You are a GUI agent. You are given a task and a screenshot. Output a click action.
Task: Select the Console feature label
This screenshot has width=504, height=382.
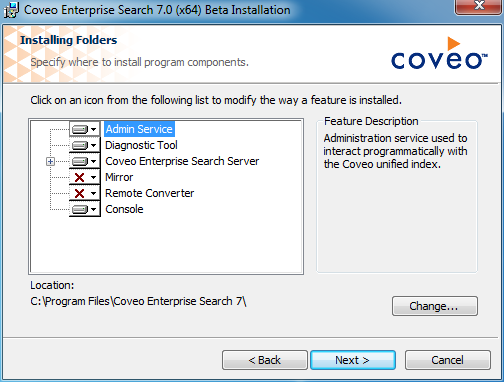tap(124, 209)
